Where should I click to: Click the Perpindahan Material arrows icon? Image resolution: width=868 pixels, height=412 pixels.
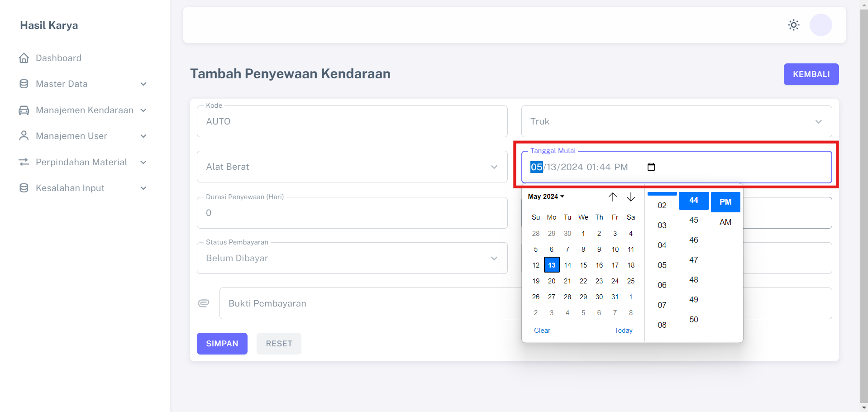point(24,162)
